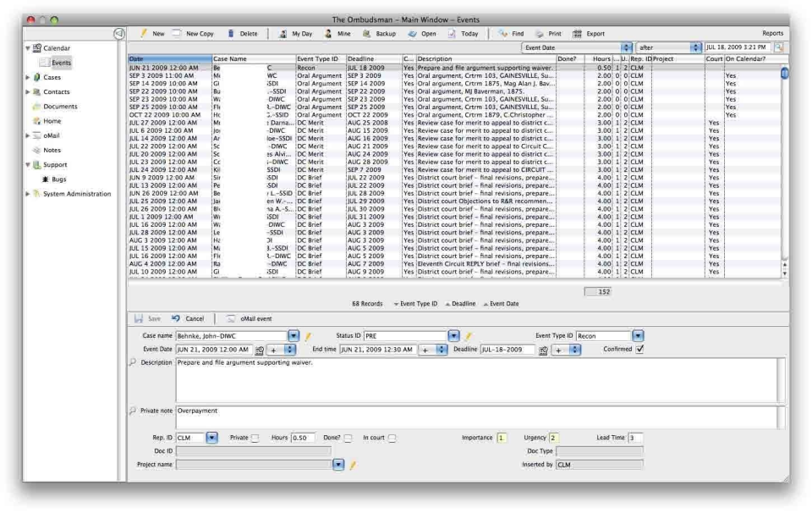Image resolution: width=812 pixels, height=513 pixels.
Task: Open calendar picker beside Deadline field
Action: tap(543, 350)
